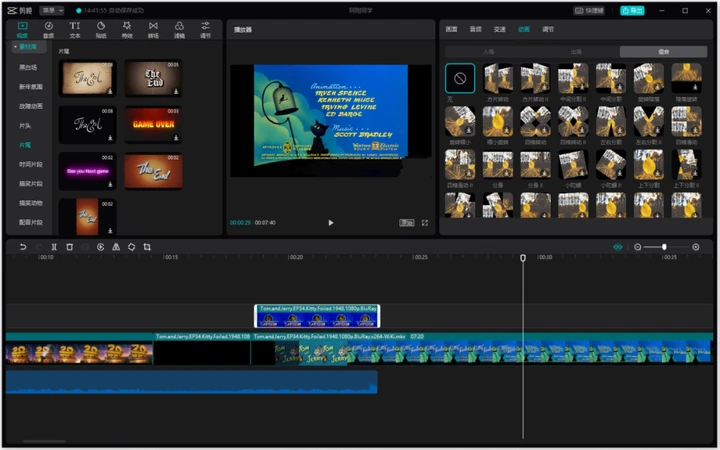Click the timeline zoom slider handle
The image size is (720, 450).
pos(664,247)
